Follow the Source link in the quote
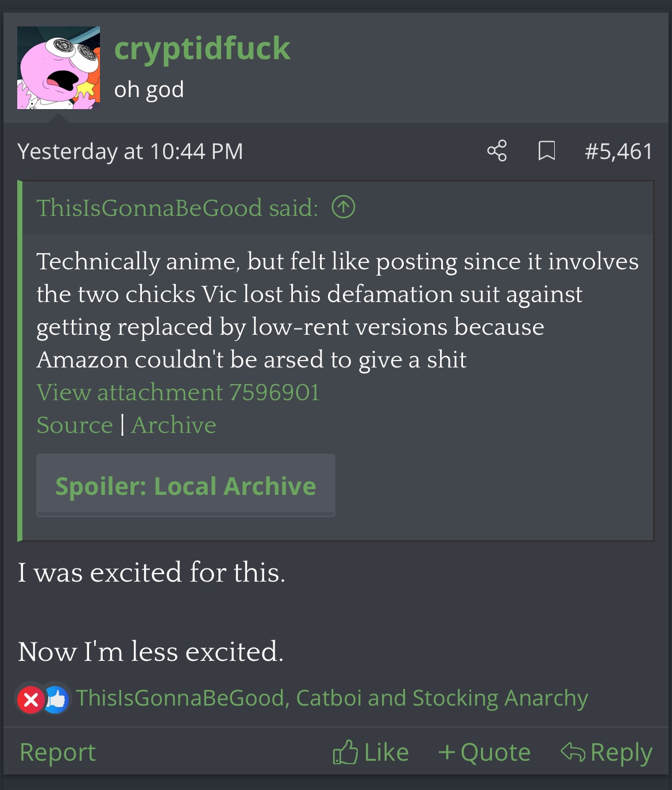This screenshot has height=790, width=672. pyautogui.click(x=75, y=425)
